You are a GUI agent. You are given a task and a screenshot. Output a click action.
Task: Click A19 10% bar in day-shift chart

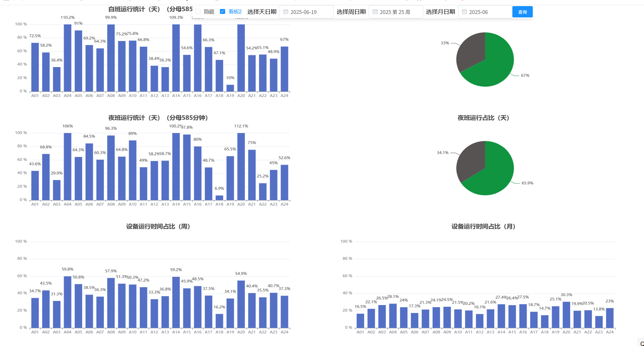(x=230, y=88)
